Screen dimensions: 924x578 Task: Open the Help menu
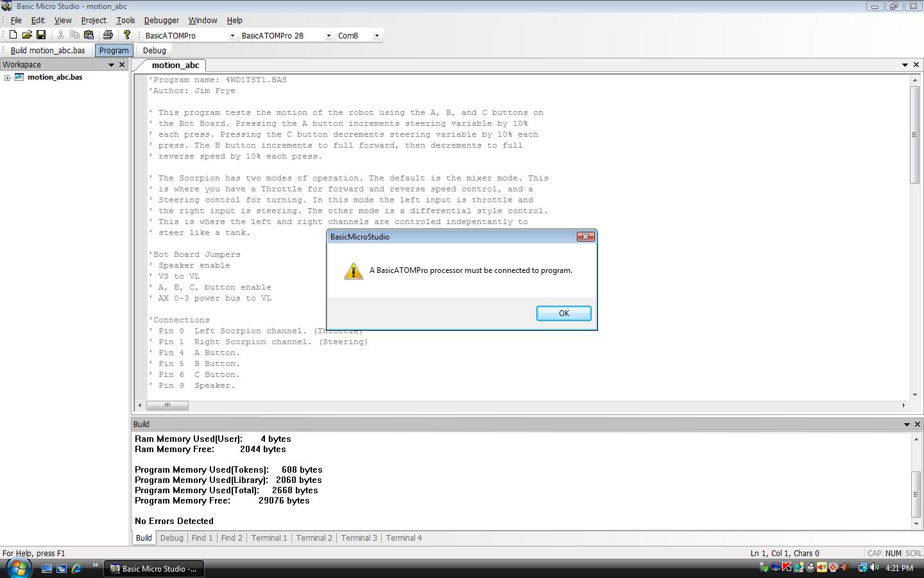coord(235,21)
